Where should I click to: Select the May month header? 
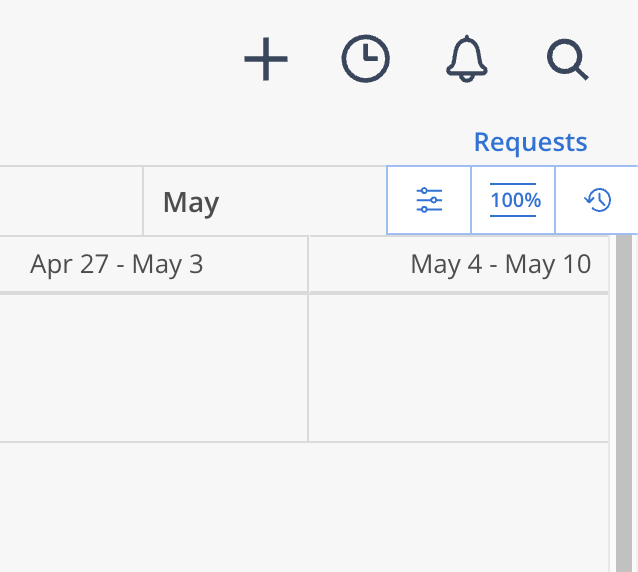191,203
